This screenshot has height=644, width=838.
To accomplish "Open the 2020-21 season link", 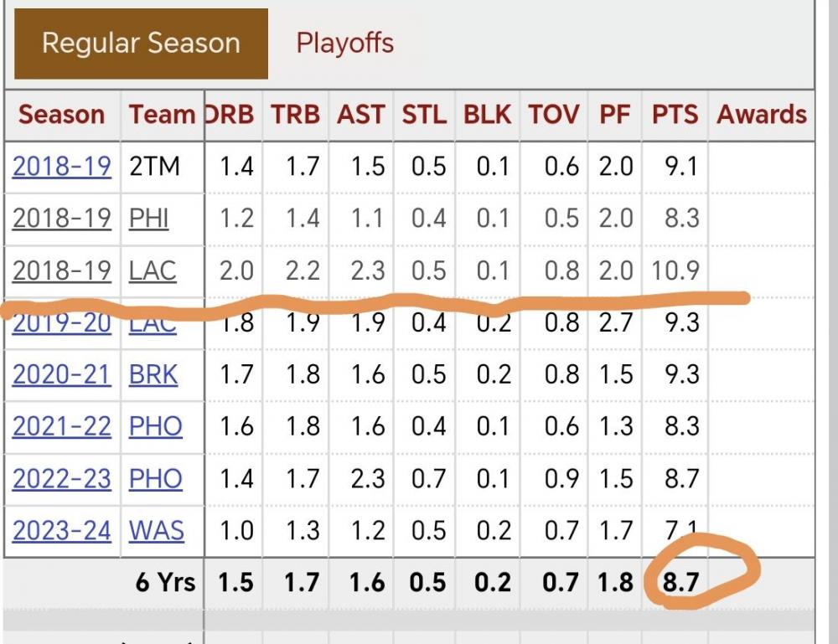I will [x=61, y=374].
